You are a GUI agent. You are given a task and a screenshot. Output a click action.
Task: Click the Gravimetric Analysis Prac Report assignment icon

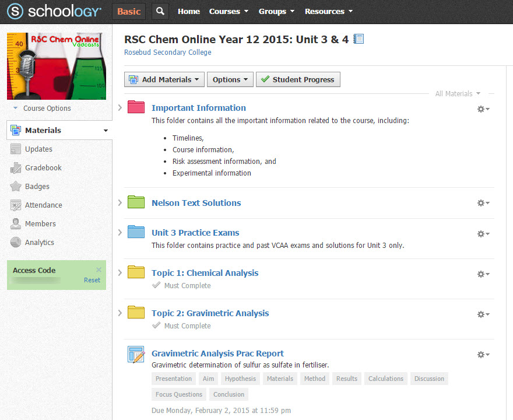click(x=136, y=355)
